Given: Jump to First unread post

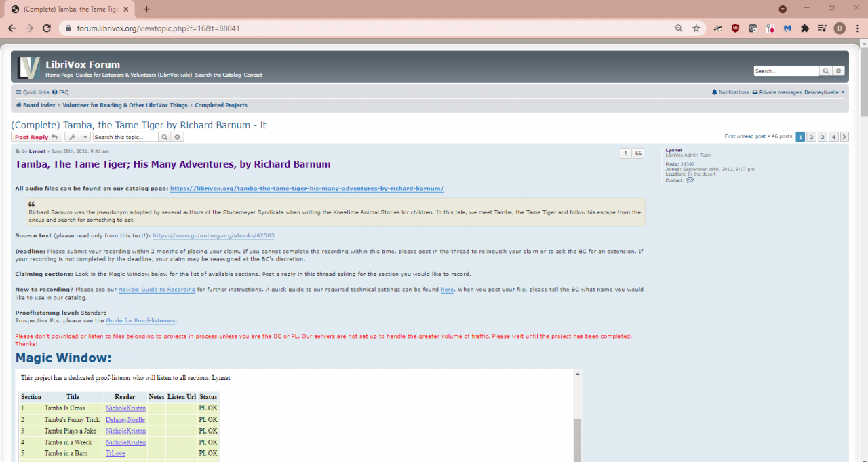Looking at the screenshot, I should click(x=745, y=136).
